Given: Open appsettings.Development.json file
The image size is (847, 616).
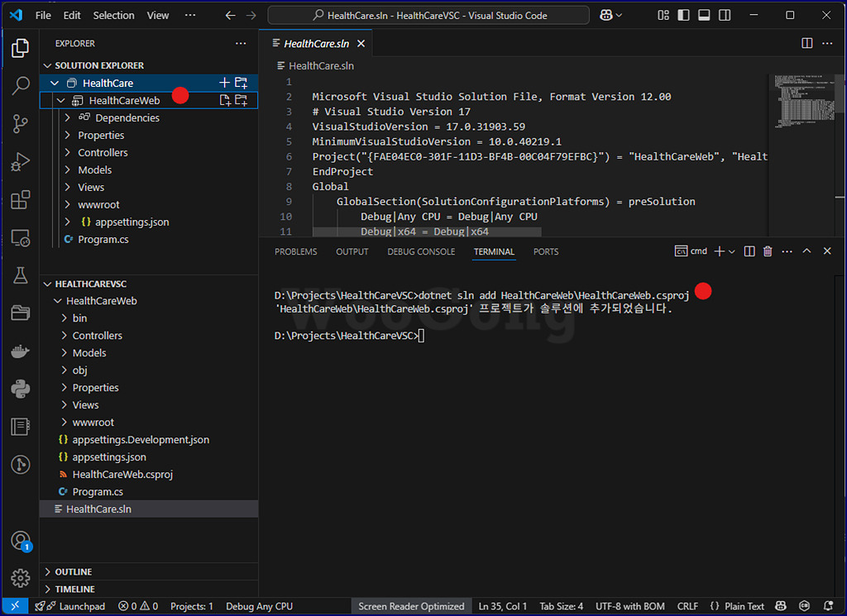Looking at the screenshot, I should [x=141, y=439].
